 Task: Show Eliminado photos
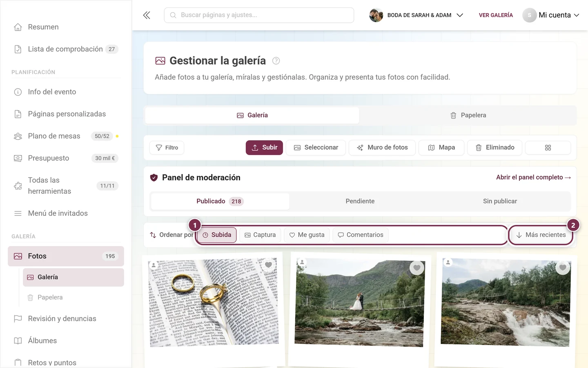click(494, 148)
